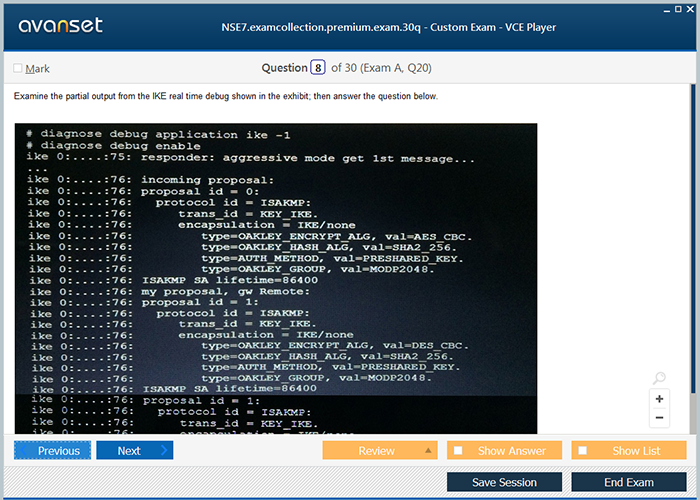Go to the Previous question
Screen dimensions: 700x500
point(53,451)
